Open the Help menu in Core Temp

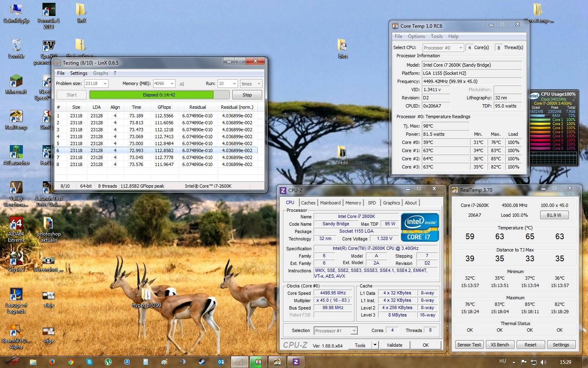(453, 36)
